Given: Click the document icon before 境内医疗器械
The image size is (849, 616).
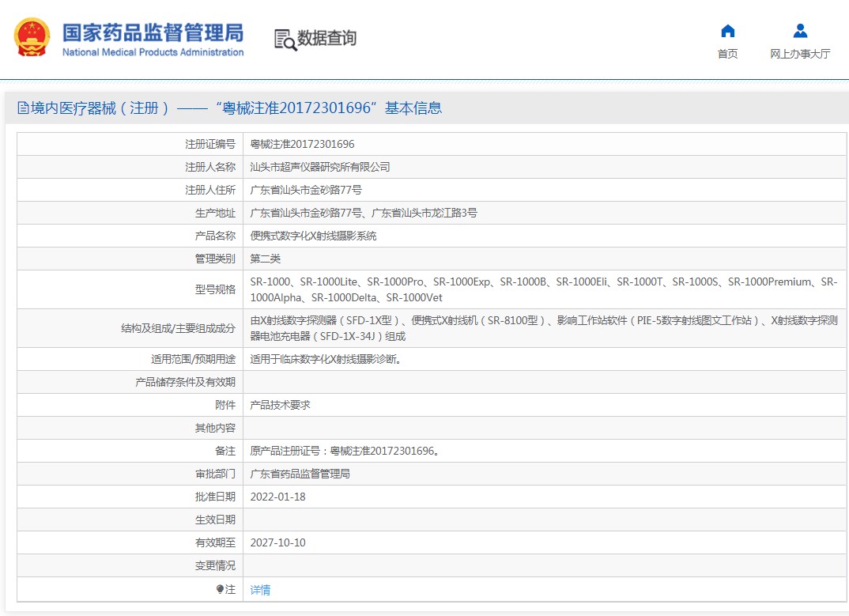Looking at the screenshot, I should click(x=24, y=108).
